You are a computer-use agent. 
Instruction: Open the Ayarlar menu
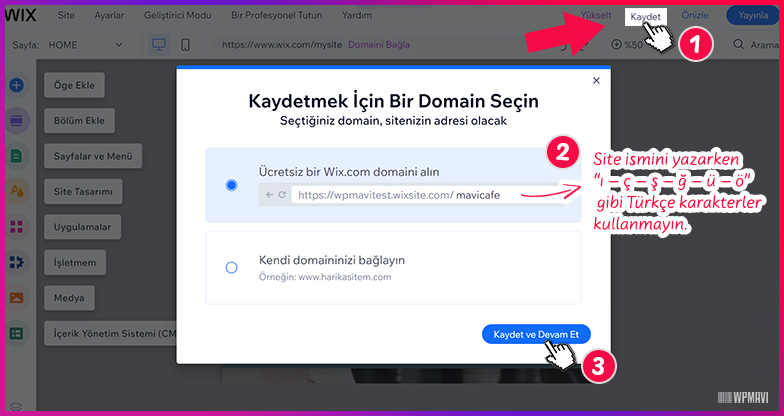tap(109, 16)
